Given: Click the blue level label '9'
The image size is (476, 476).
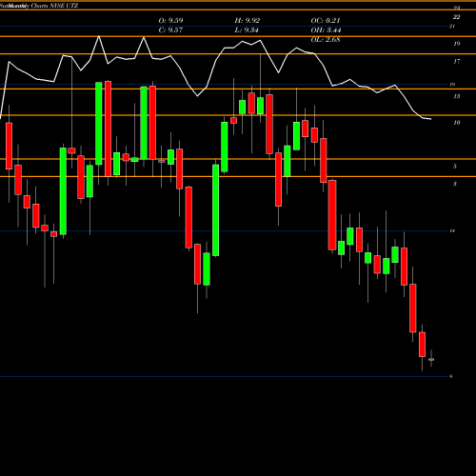Looking at the screenshot, I should pos(450,376).
